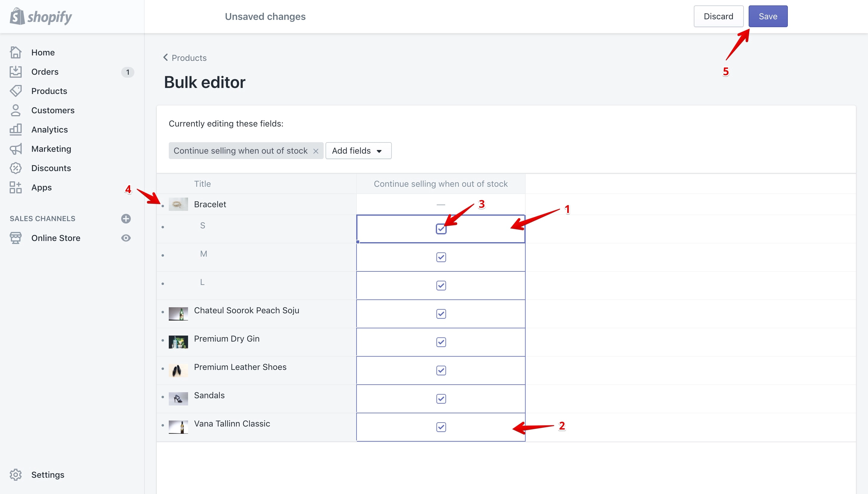Remove the Continue selling when out of stock field
The width and height of the screenshot is (868, 494).
tap(316, 151)
